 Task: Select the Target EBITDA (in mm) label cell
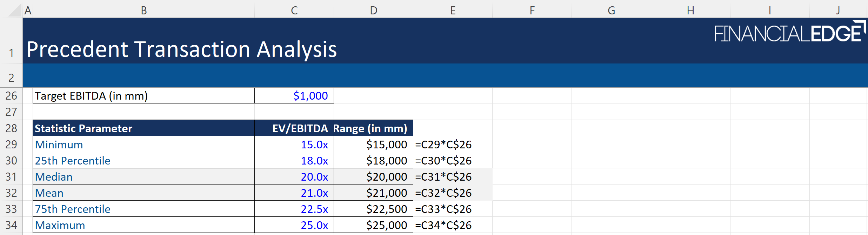pyautogui.click(x=91, y=95)
